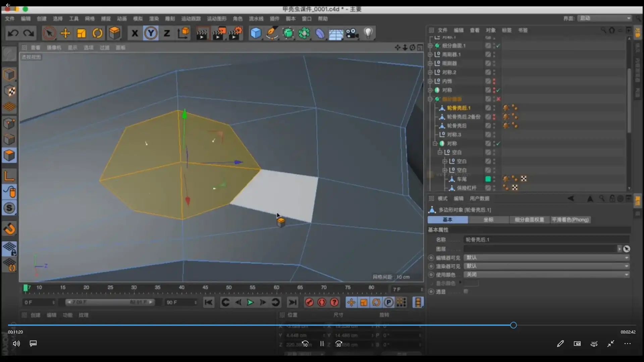Select the Scale tool in the toolbar

[81, 33]
